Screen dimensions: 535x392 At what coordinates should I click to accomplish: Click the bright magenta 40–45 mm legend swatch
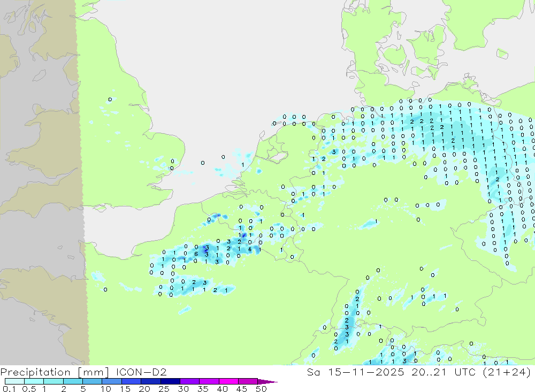[x=228, y=381]
